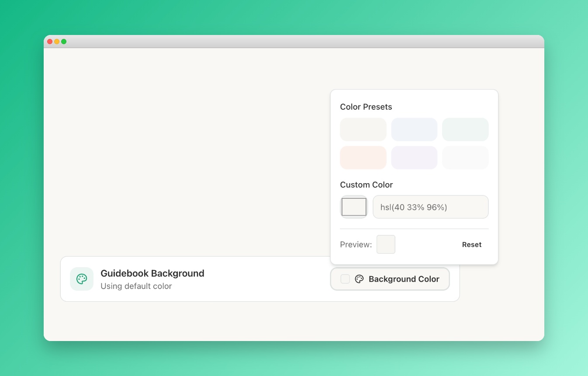The image size is (588, 376).
Task: Click the yellow minimize button
Action: [56, 41]
